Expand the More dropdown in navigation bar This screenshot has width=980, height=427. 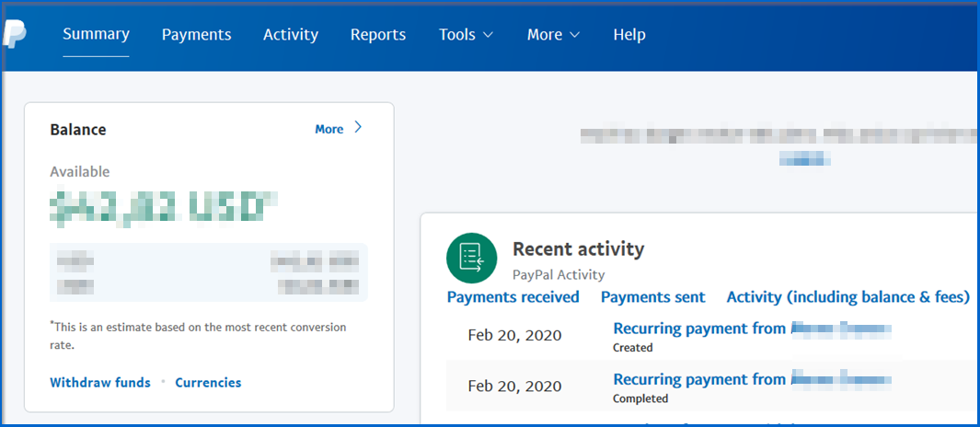pyautogui.click(x=554, y=34)
